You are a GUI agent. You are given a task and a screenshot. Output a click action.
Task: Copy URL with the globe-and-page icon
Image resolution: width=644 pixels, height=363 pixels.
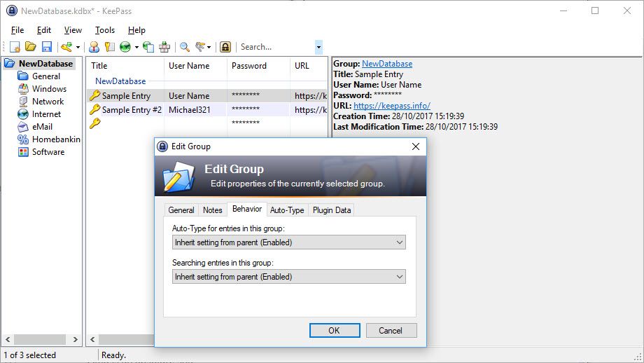148,47
